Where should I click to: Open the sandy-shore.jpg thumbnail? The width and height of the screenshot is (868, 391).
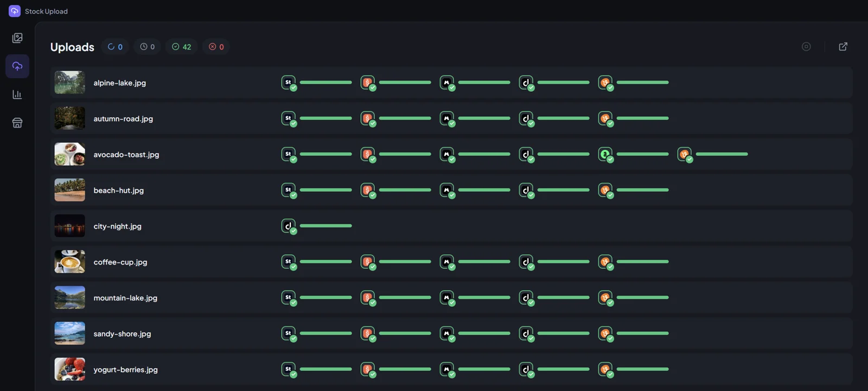click(70, 333)
